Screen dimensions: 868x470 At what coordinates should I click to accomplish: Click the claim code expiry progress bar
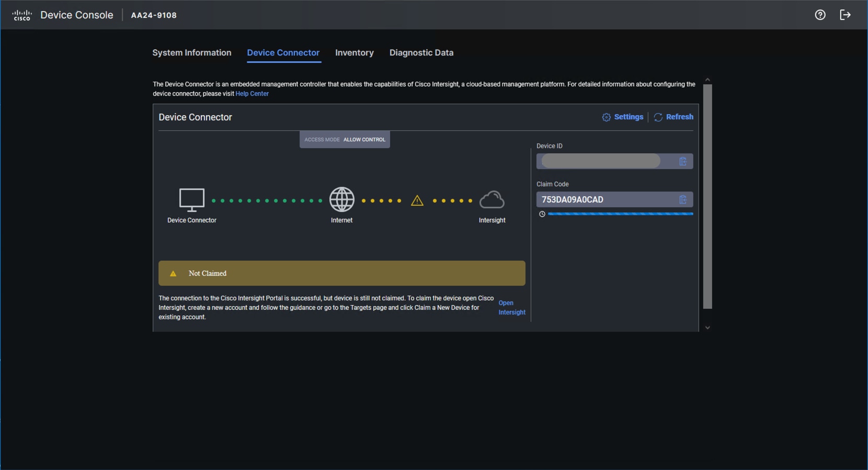coord(621,214)
